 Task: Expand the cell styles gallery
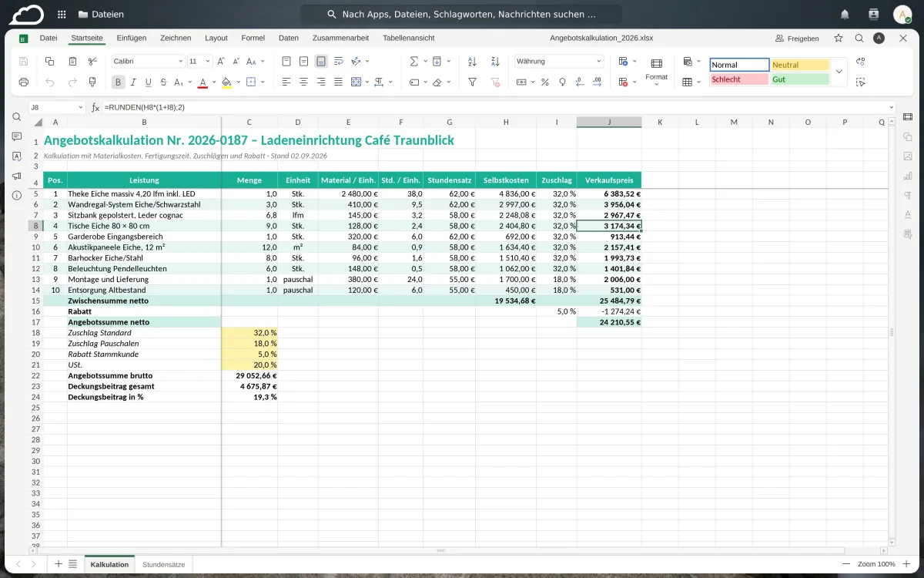[x=839, y=72]
